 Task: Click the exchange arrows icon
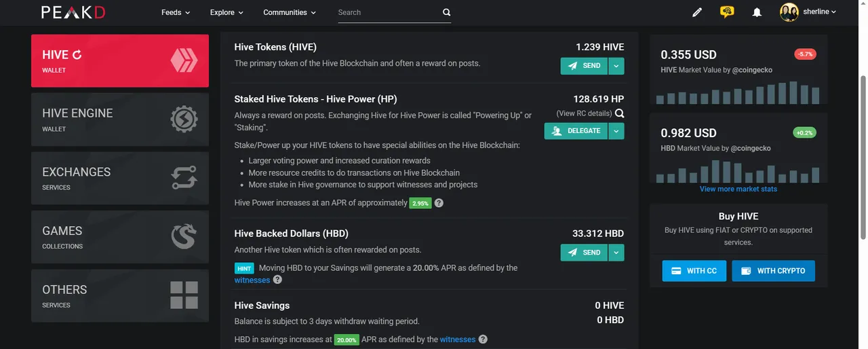coord(184,178)
